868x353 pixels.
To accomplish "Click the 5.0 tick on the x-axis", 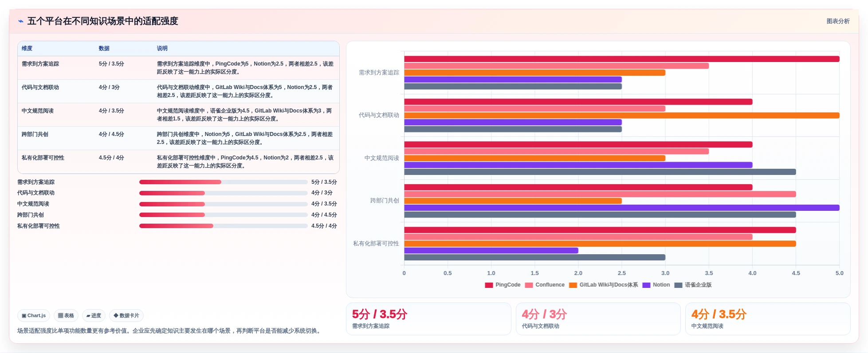I will point(839,273).
